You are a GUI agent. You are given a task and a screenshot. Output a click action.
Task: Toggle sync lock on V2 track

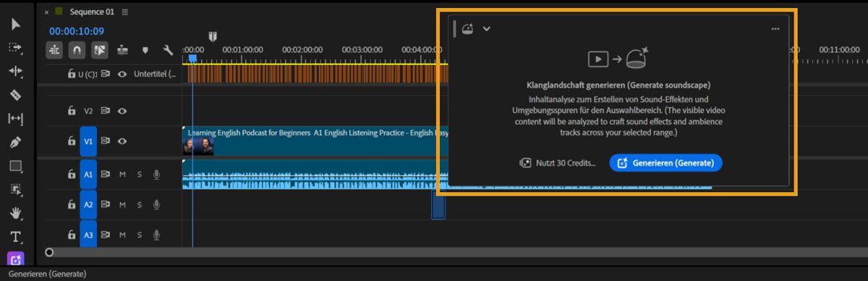(106, 111)
